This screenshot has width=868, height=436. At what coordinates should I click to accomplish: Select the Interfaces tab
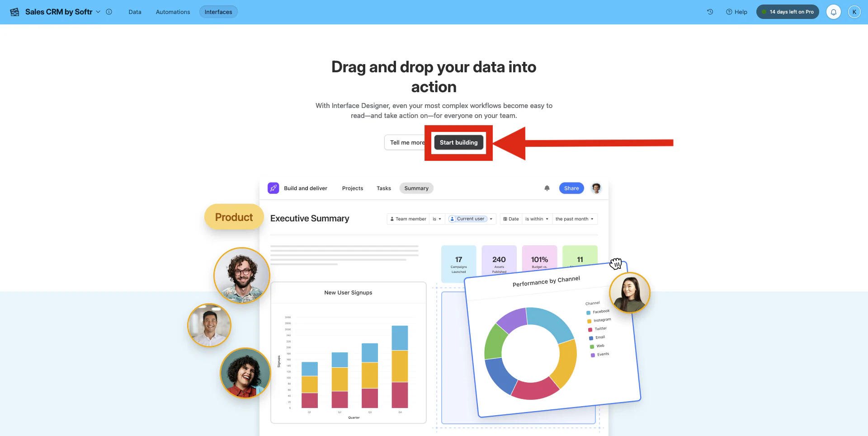click(218, 12)
